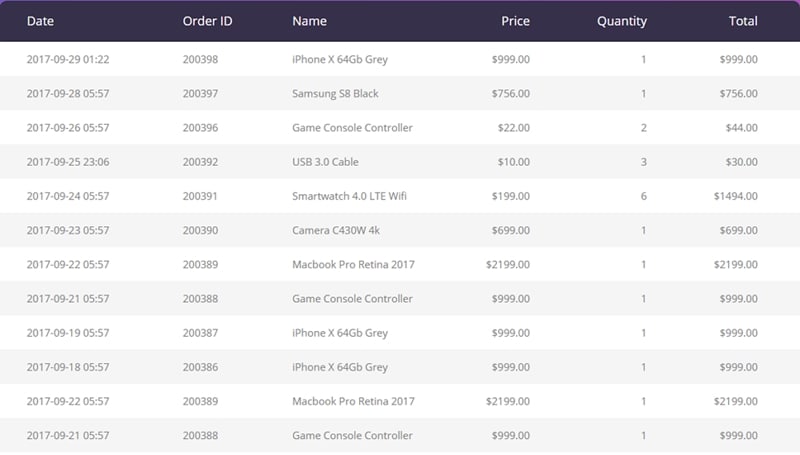
Task: Click the date cell 2017-09-29 01:22
Action: click(68, 60)
